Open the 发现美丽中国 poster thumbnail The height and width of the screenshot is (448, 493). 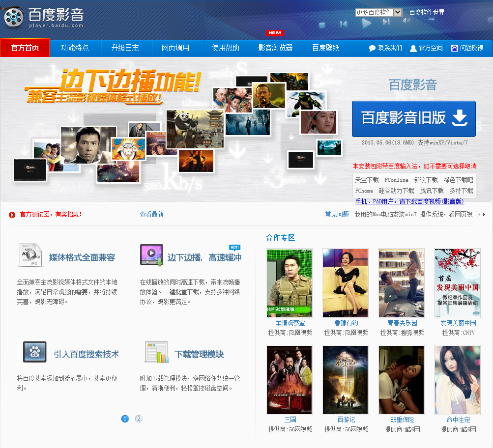click(458, 283)
